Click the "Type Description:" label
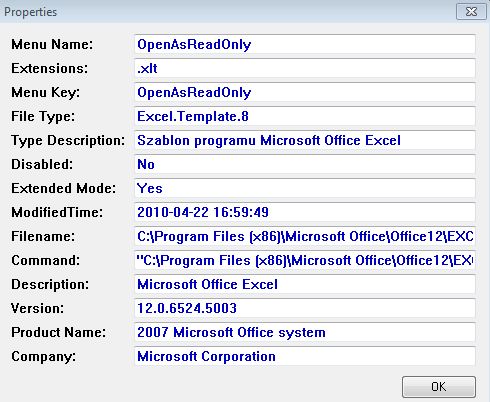The height and width of the screenshot is (402, 490). [68, 141]
